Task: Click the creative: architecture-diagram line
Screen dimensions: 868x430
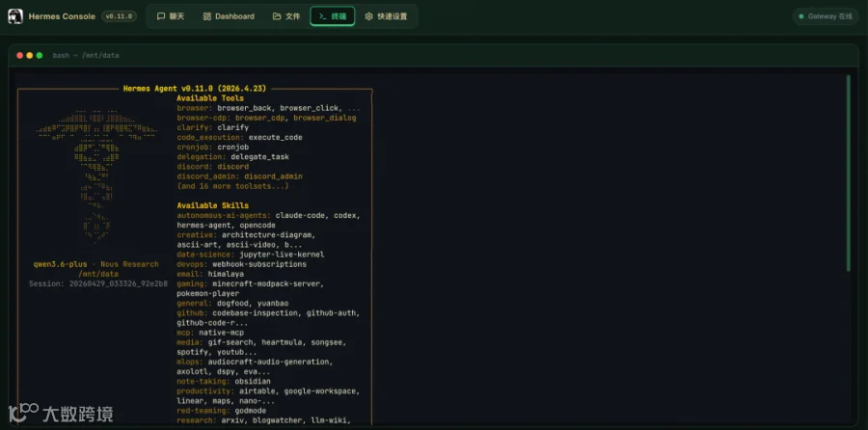Action: click(x=246, y=234)
